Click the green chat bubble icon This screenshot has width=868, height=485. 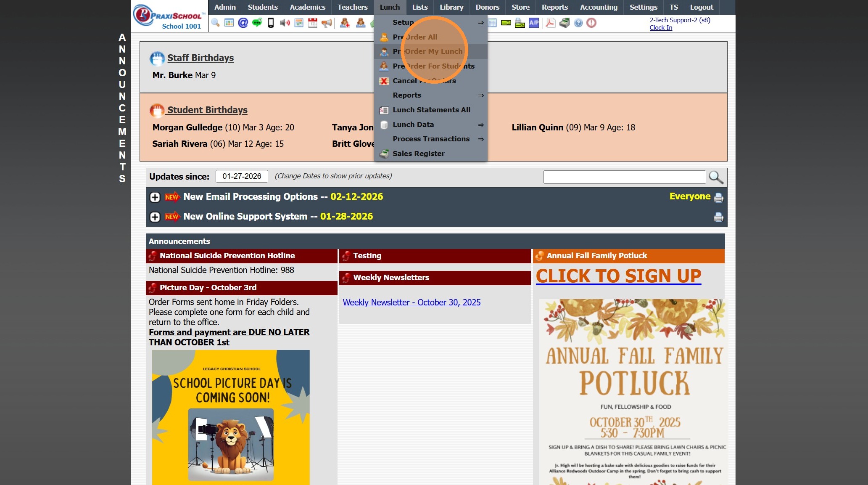point(257,23)
